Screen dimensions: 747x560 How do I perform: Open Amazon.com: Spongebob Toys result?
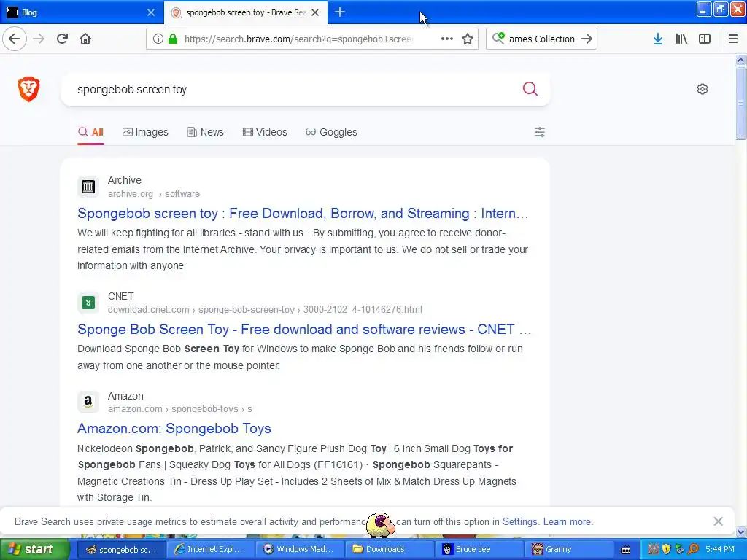174,429
